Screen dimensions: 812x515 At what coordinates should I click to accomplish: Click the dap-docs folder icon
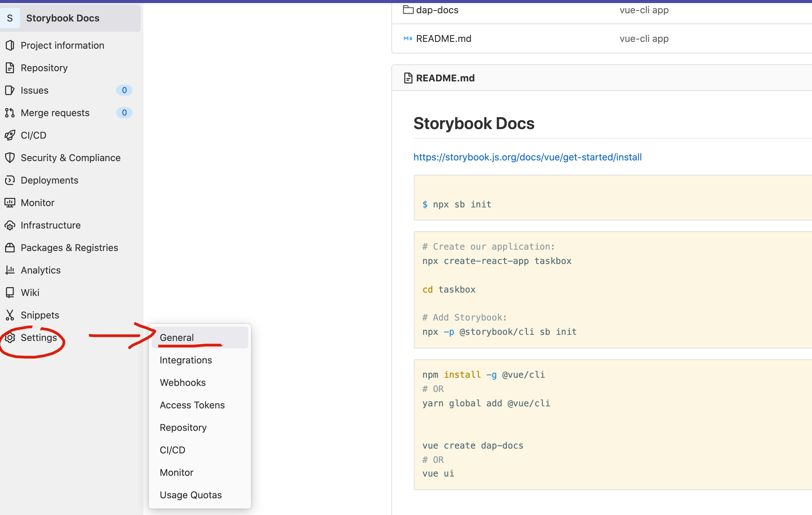coord(408,10)
